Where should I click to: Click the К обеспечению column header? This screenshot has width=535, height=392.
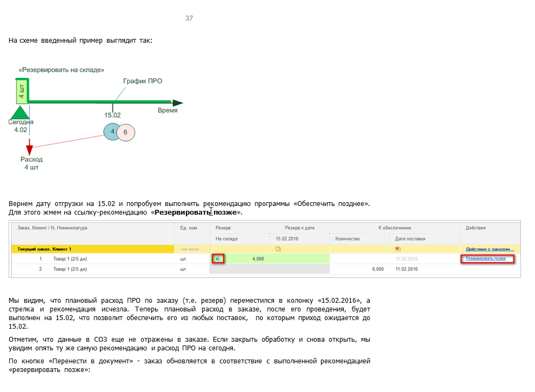pos(395,228)
